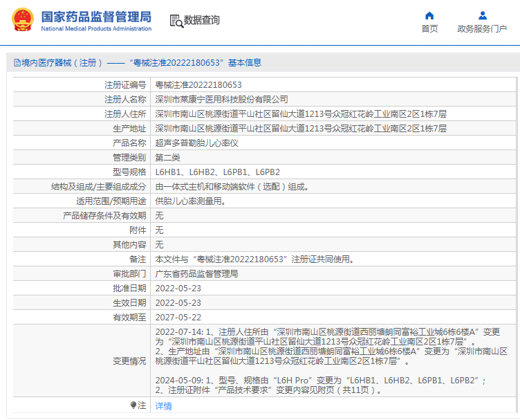Click the national emblem logo
The width and height of the screenshot is (520, 420).
tap(23, 20)
